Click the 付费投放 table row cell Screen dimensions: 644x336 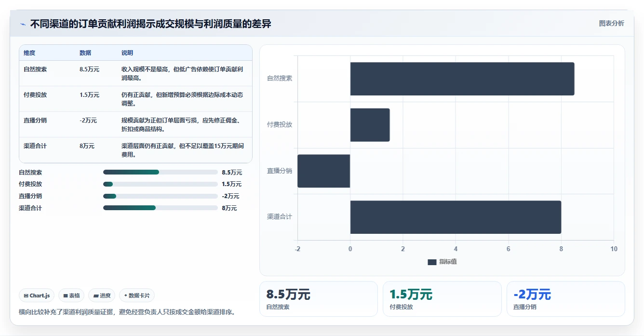pyautogui.click(x=35, y=95)
